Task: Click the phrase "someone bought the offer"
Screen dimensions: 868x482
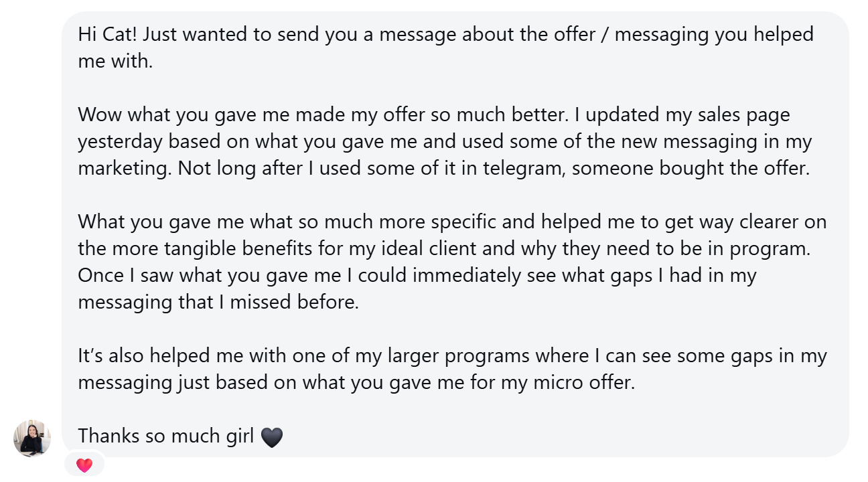Action: click(x=691, y=168)
